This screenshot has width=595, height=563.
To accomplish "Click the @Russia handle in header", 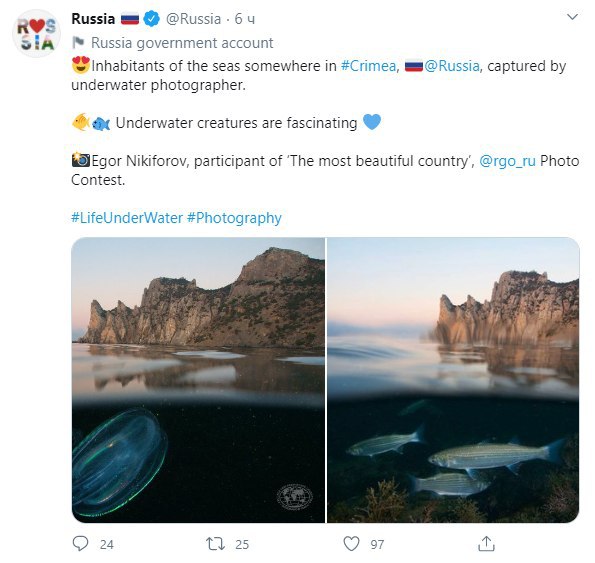I will [194, 19].
